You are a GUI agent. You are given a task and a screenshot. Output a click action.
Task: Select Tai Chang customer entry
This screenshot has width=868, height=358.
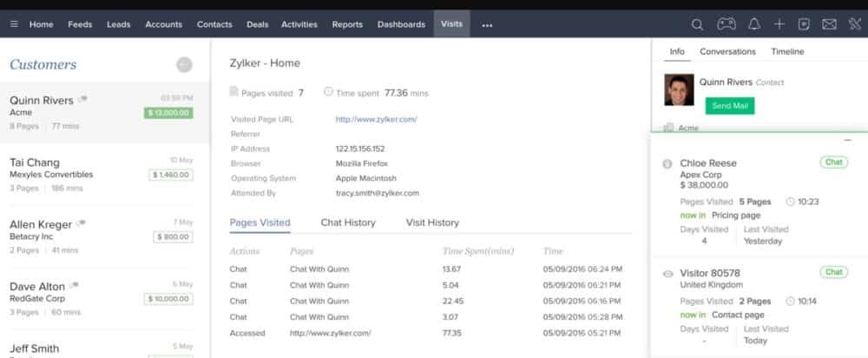(104, 174)
